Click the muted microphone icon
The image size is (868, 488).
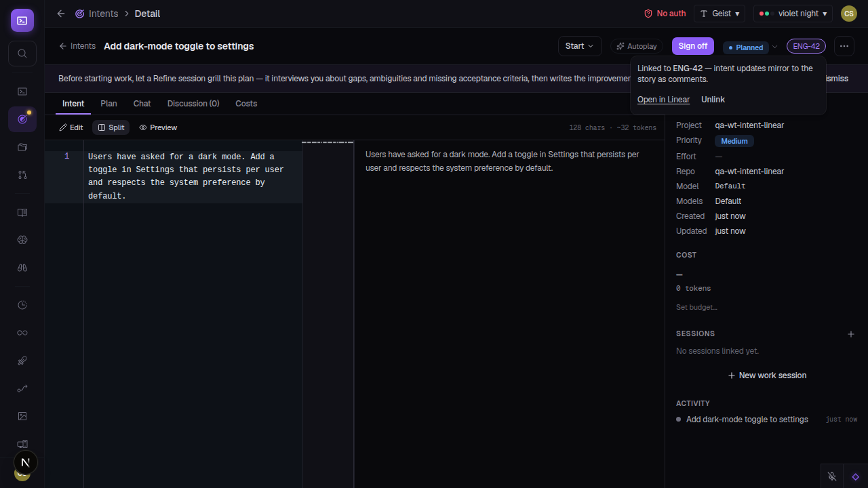point(832,476)
